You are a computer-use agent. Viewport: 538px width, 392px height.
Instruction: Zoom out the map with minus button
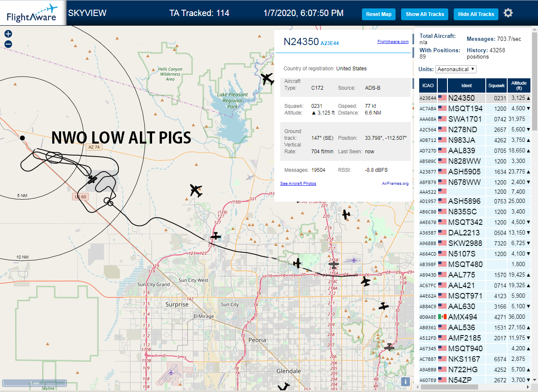coord(8,44)
